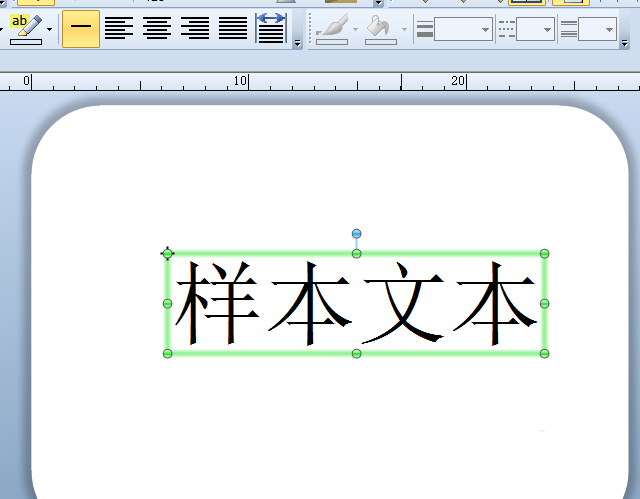Click the line color swatch bar under brush
The width and height of the screenshot is (640, 499).
(332, 42)
